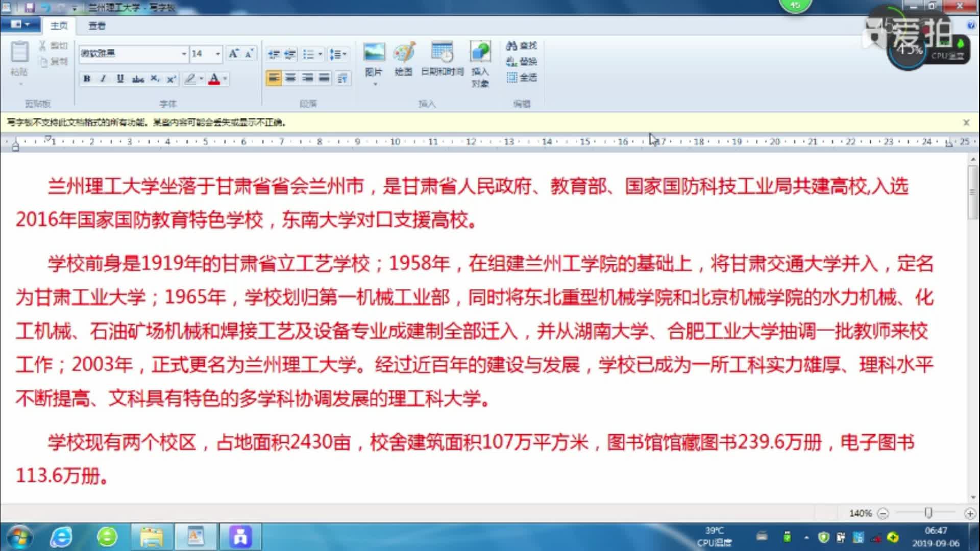The image size is (980, 551).
Task: Click the zoom out minus button
Action: (884, 513)
